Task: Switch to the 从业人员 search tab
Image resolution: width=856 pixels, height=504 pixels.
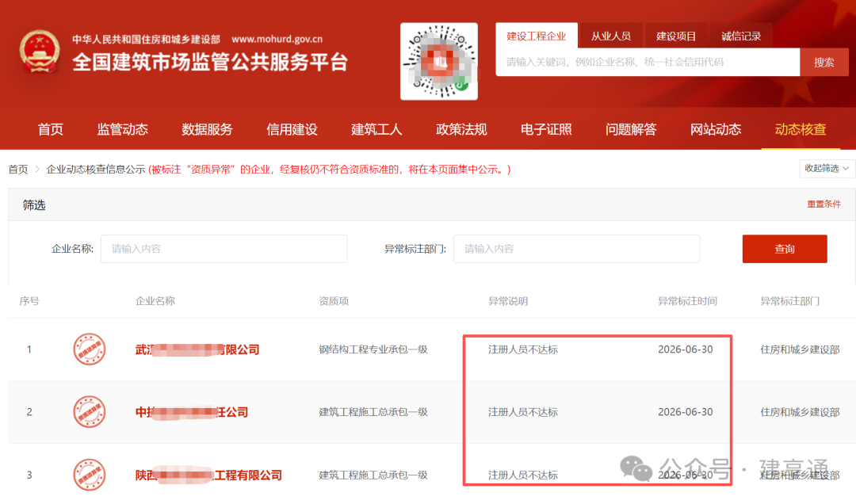Action: [x=611, y=36]
